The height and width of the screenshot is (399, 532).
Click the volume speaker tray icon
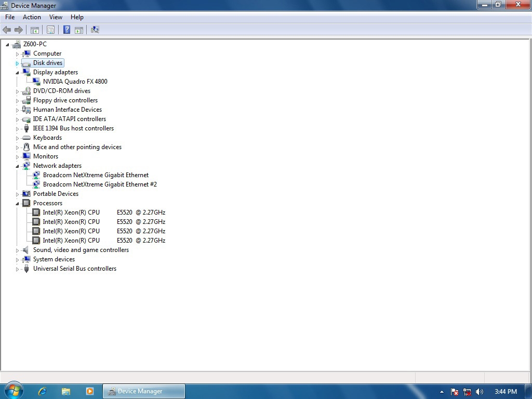480,392
